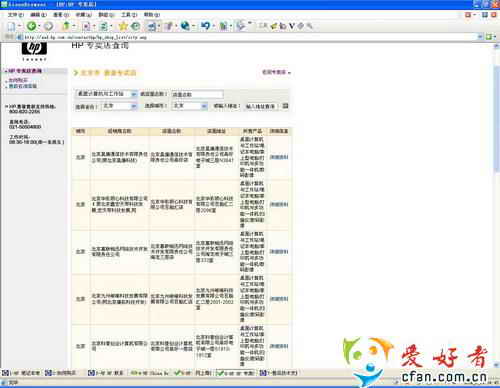Click the green up-arrow toolbar icon
The height and width of the screenshot is (388, 500).
point(66,26)
